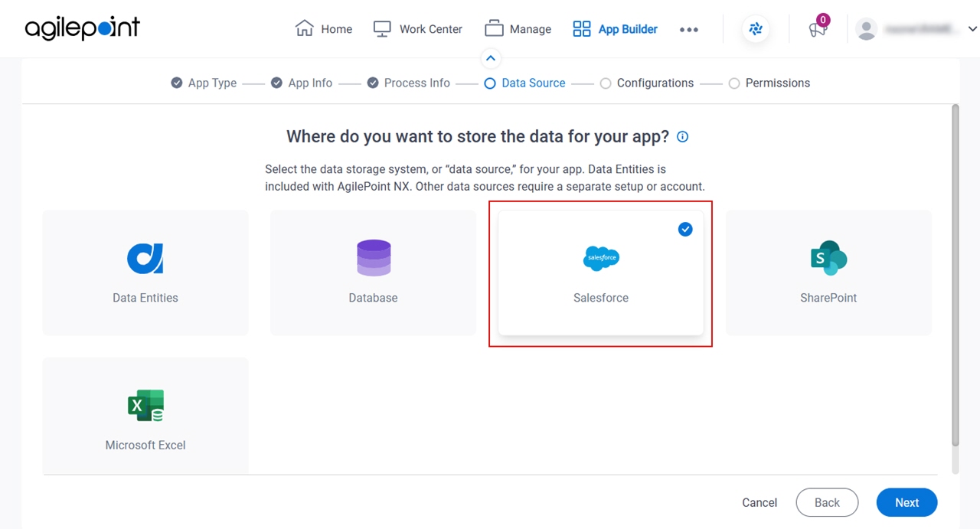This screenshot has width=980, height=529.
Task: Click the blurred username text
Action: 921,29
